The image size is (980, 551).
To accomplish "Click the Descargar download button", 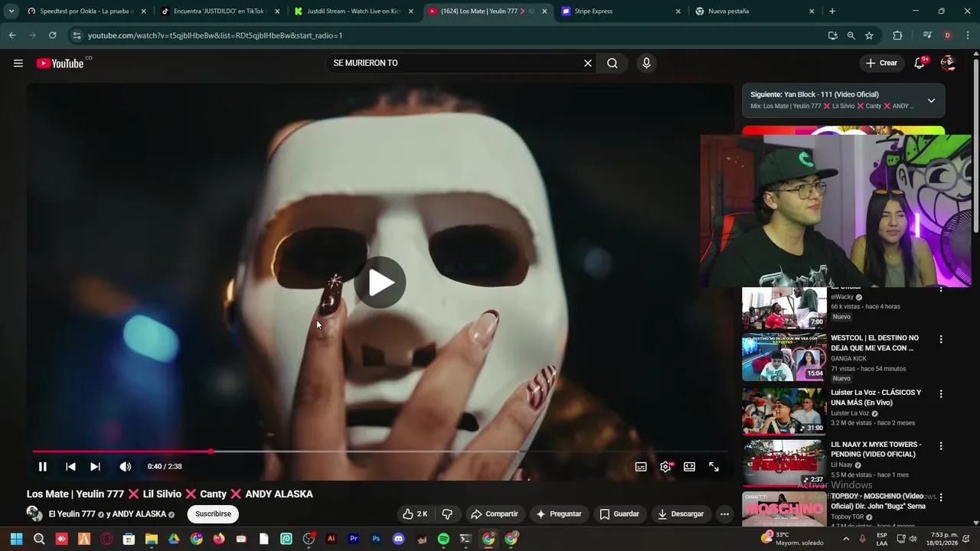I will (681, 514).
